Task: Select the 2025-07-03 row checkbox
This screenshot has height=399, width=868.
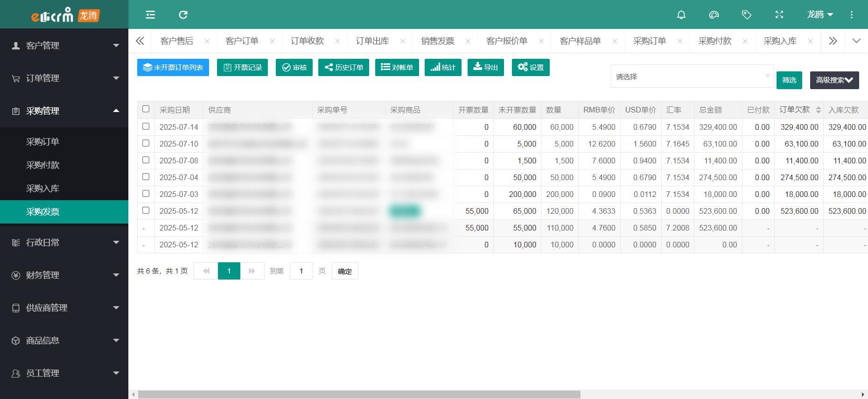Action: pyautogui.click(x=146, y=194)
